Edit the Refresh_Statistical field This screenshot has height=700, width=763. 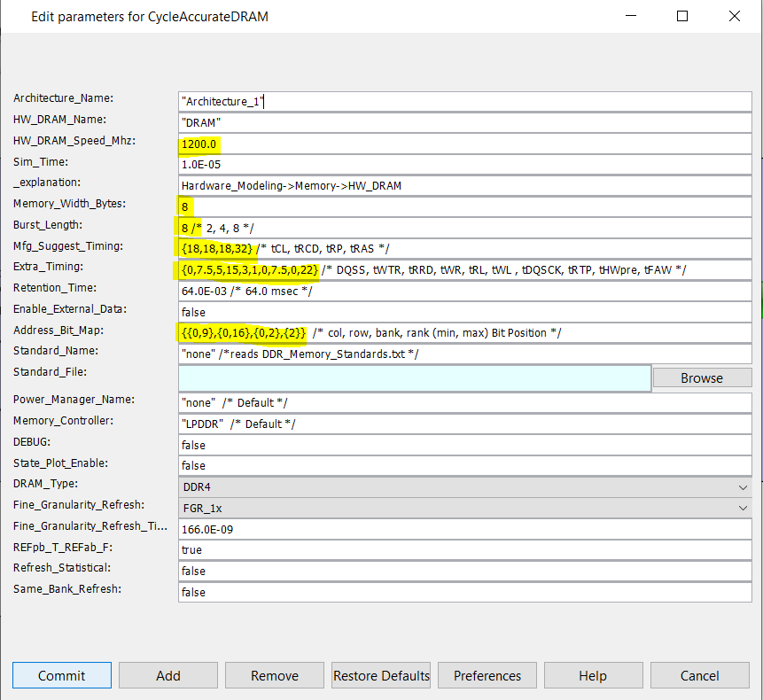pyautogui.click(x=465, y=572)
